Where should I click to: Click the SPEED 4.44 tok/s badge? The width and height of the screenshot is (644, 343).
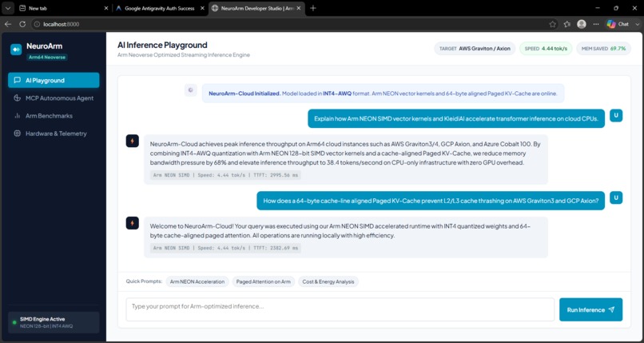pyautogui.click(x=546, y=49)
